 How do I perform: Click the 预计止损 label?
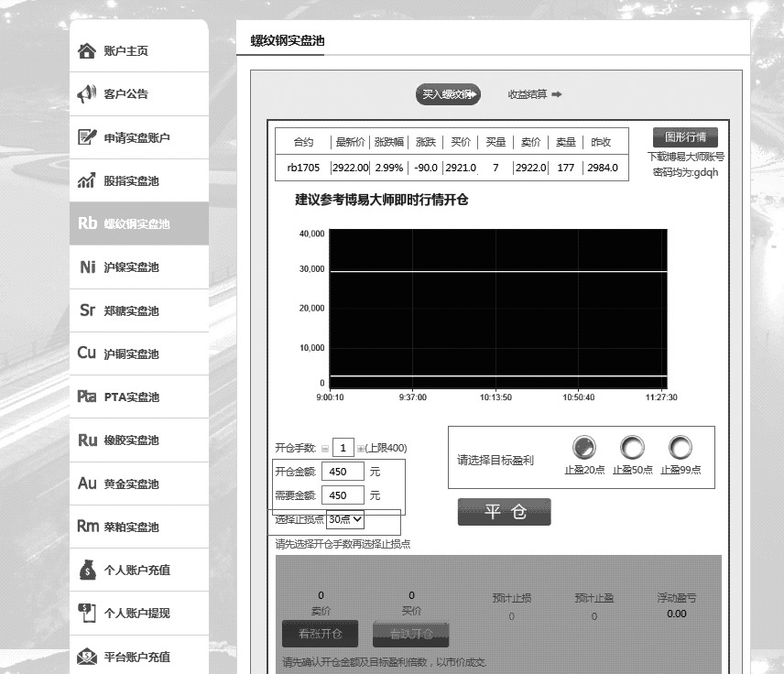511,597
